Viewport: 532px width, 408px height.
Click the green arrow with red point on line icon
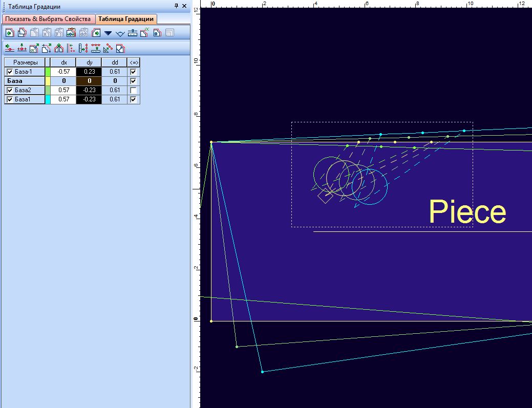(x=10, y=48)
